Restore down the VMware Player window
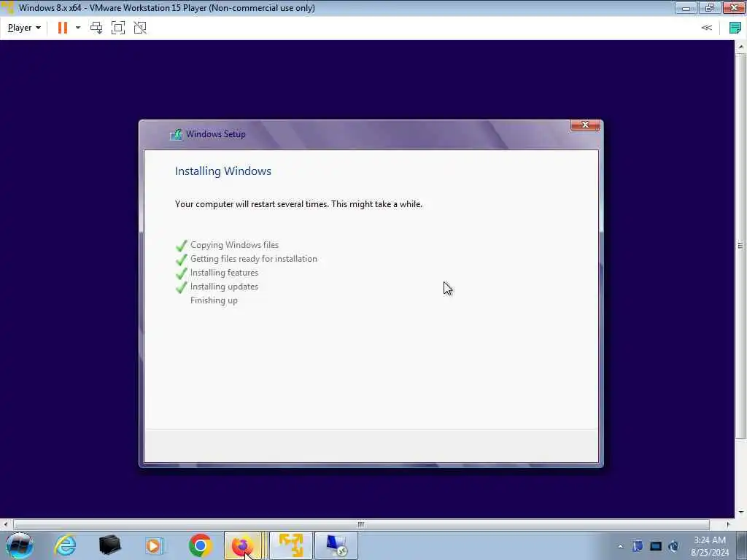 [710, 7]
